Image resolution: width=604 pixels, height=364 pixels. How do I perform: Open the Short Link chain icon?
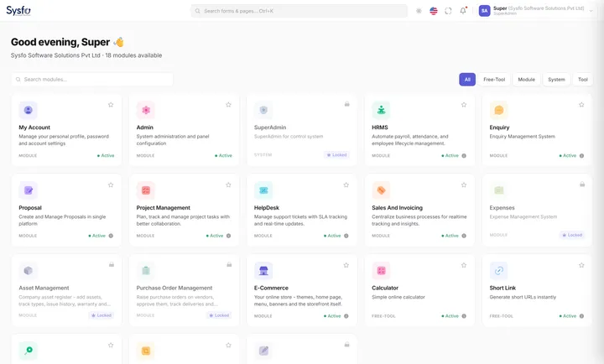click(x=499, y=271)
